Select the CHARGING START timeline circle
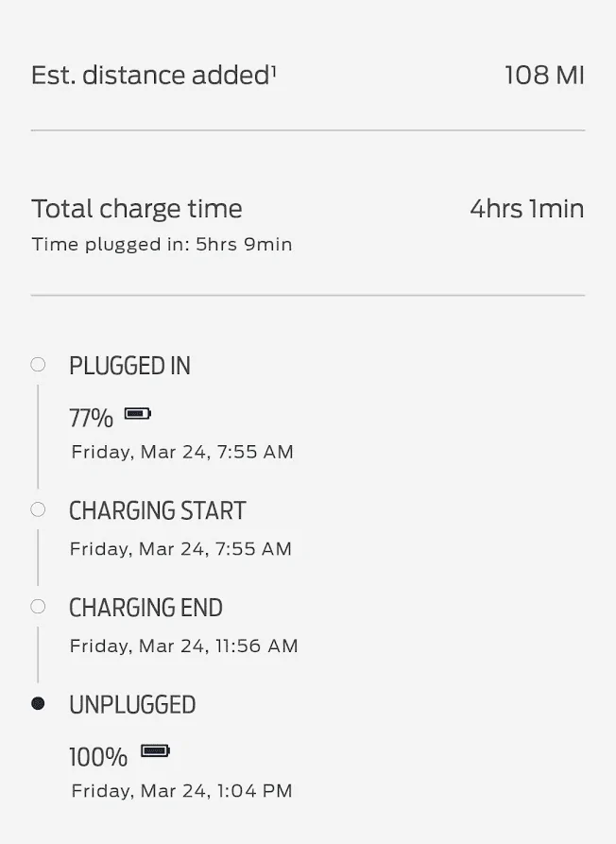Viewport: 616px width, 844px height. pyautogui.click(x=38, y=508)
